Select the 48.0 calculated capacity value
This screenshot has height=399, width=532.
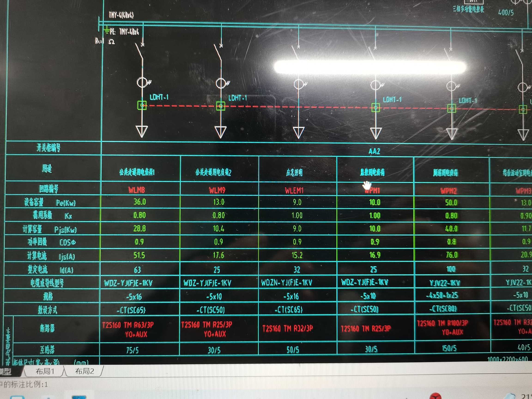[x=451, y=229]
